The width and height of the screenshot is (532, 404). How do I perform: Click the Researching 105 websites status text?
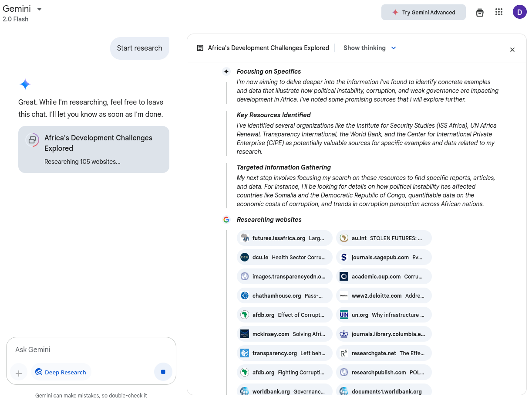click(83, 162)
